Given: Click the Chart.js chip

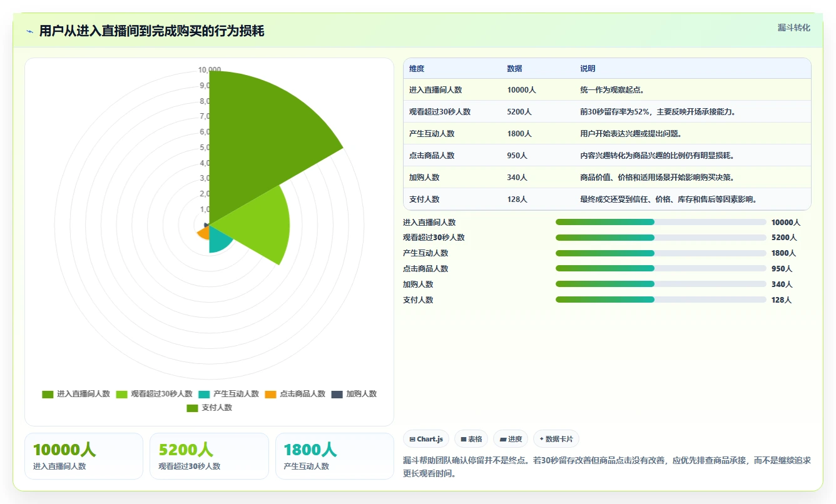Looking at the screenshot, I should coord(426,439).
